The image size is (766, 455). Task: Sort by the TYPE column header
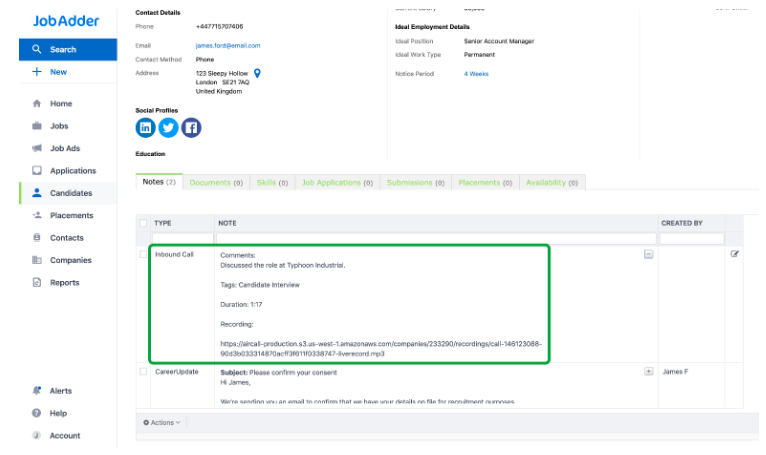(163, 223)
